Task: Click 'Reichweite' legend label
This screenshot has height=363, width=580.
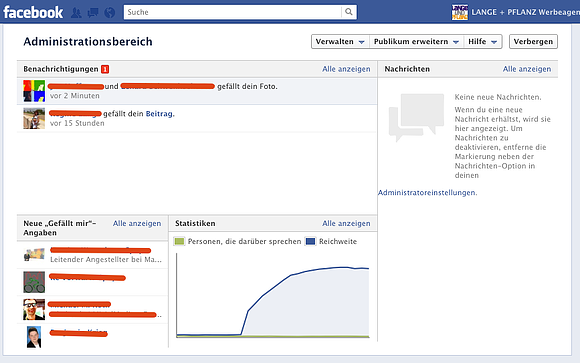Action: point(338,242)
